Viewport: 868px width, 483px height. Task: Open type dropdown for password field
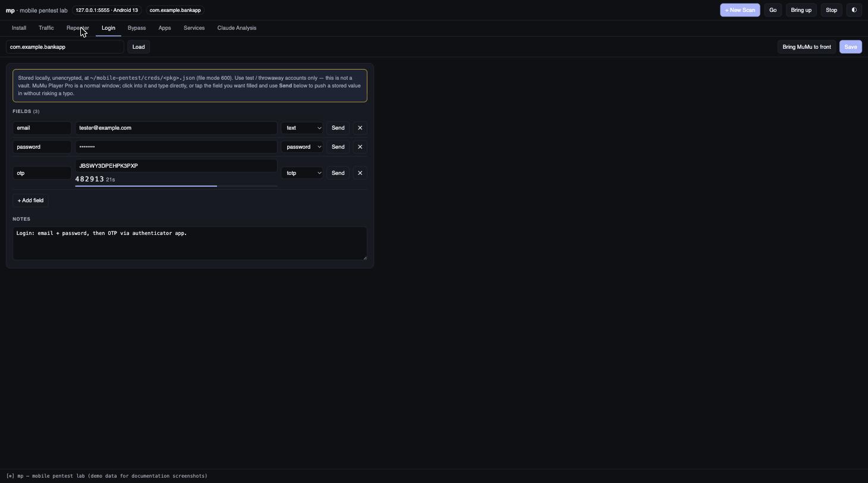click(302, 147)
